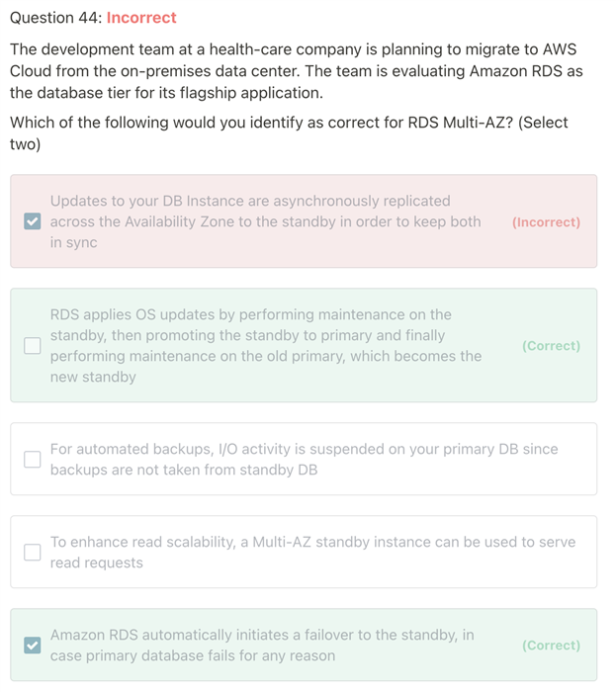The width and height of the screenshot is (616, 692).
Task: Select the 'For automated backups' answer text
Action: pos(304,460)
